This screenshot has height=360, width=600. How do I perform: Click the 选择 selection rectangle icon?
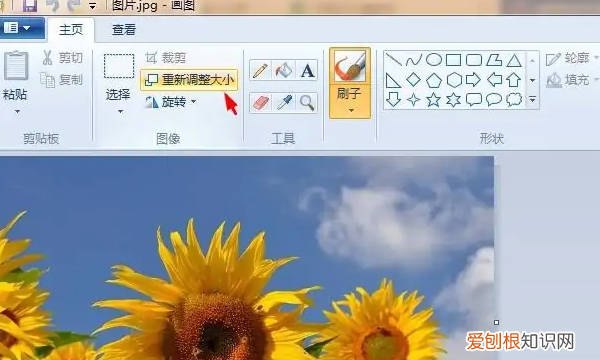point(119,66)
